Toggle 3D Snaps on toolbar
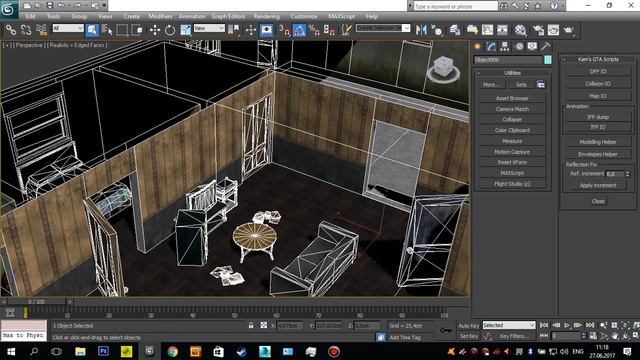This screenshot has width=640, height=360. 284,30
